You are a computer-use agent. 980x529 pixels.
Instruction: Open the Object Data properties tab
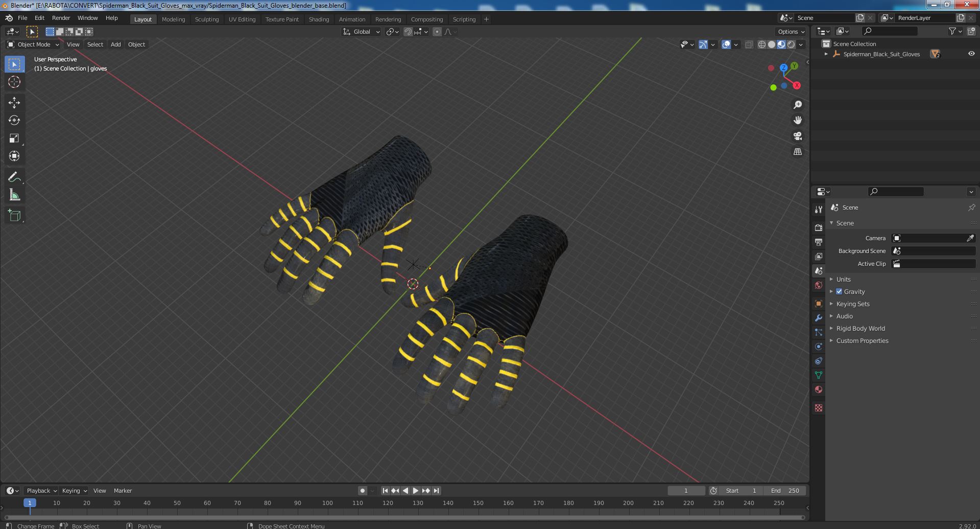click(819, 375)
